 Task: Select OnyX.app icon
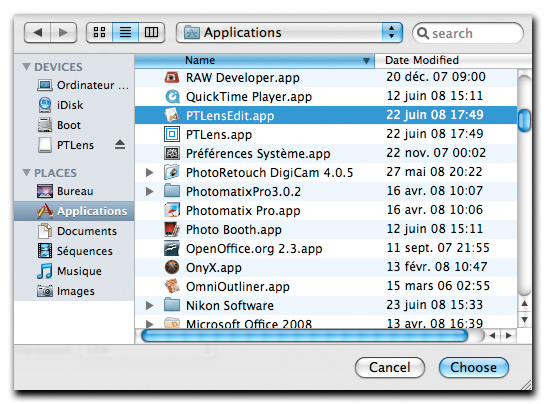click(172, 267)
